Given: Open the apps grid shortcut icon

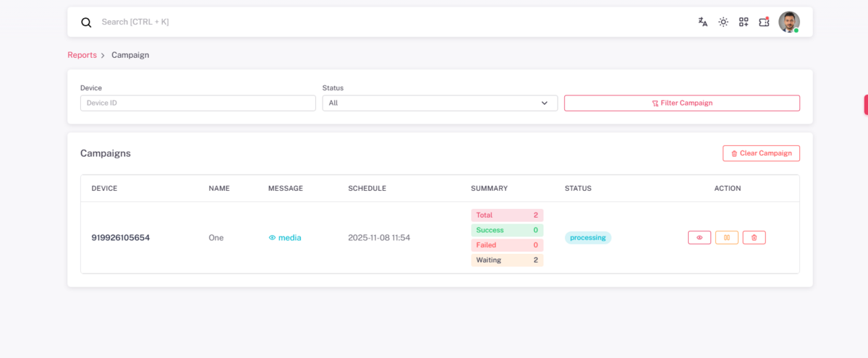Looking at the screenshot, I should point(744,22).
